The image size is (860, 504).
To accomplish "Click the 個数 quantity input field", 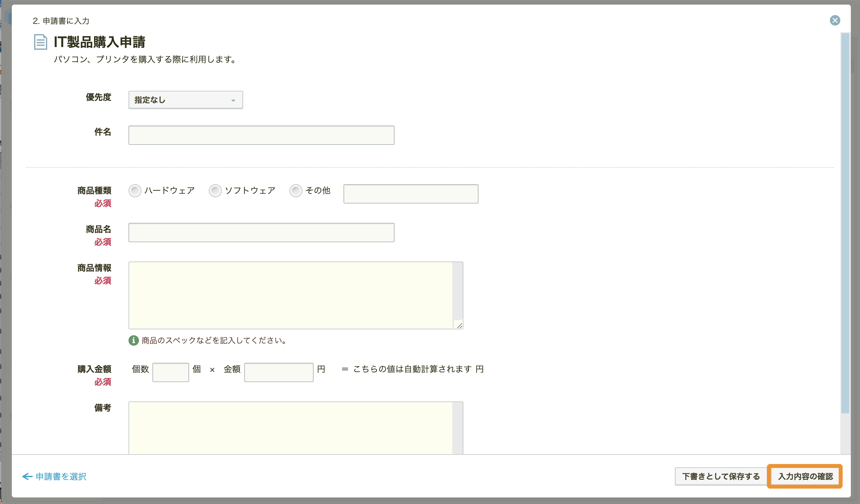I will 171,372.
